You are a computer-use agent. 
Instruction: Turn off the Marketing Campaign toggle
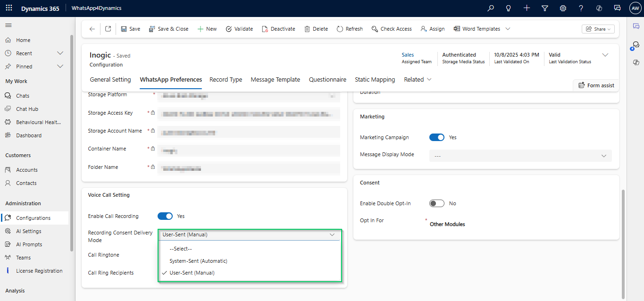coord(437,137)
